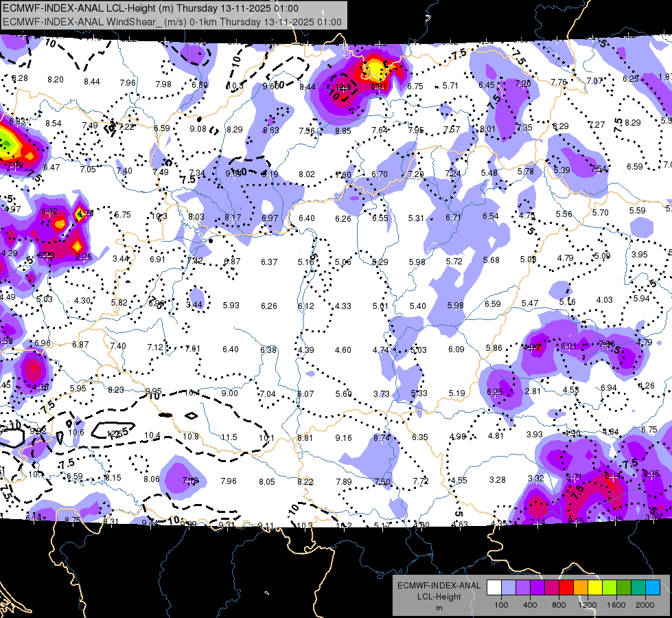
Task: Select the yellow legend swatch
Action: click(595, 587)
